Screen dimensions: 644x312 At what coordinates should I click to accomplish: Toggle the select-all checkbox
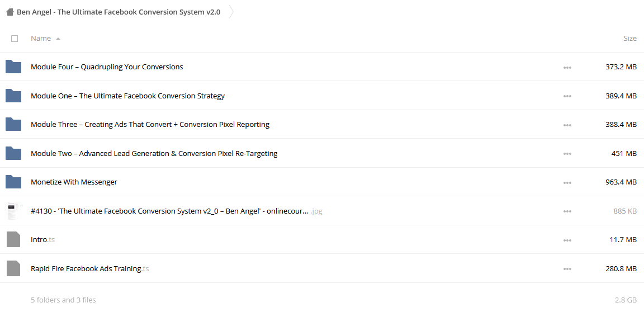pos(15,39)
